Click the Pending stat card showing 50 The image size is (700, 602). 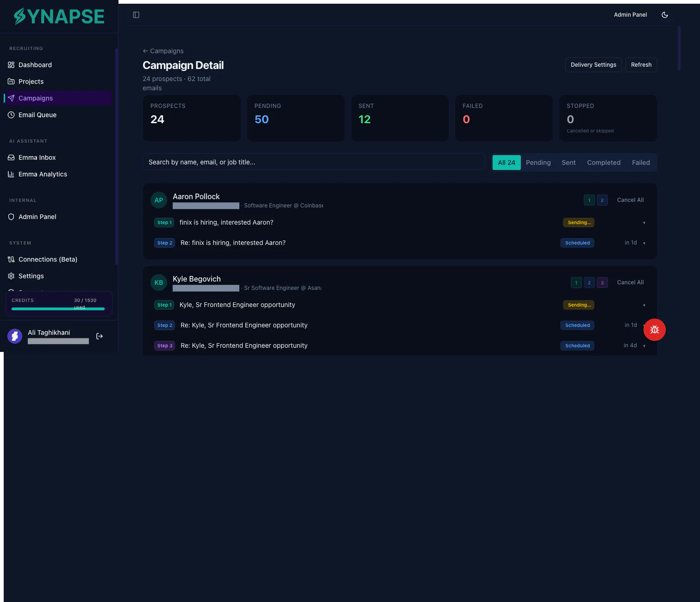pos(296,118)
